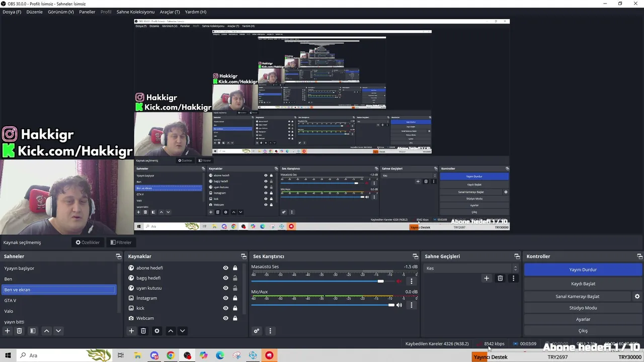The width and height of the screenshot is (644, 362).
Task: Open Masaüstü Ses three-dot options menu
Action: pos(412,281)
